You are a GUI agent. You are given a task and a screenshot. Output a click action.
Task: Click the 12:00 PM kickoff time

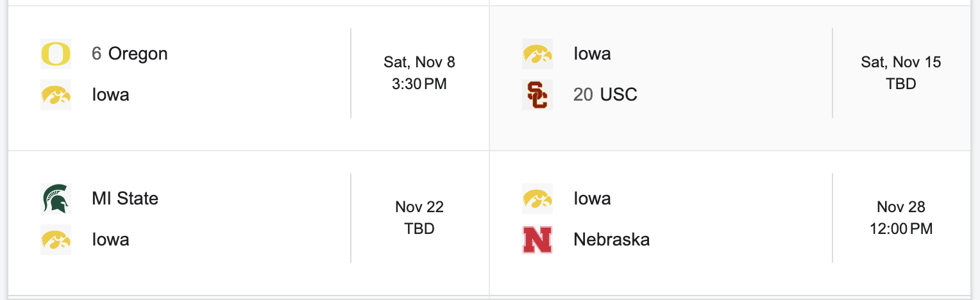pyautogui.click(x=901, y=229)
